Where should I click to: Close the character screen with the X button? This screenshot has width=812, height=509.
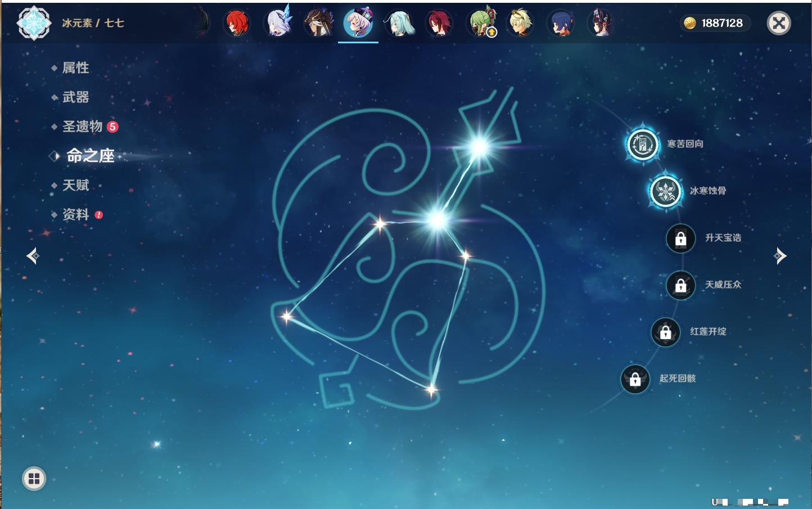click(x=779, y=23)
